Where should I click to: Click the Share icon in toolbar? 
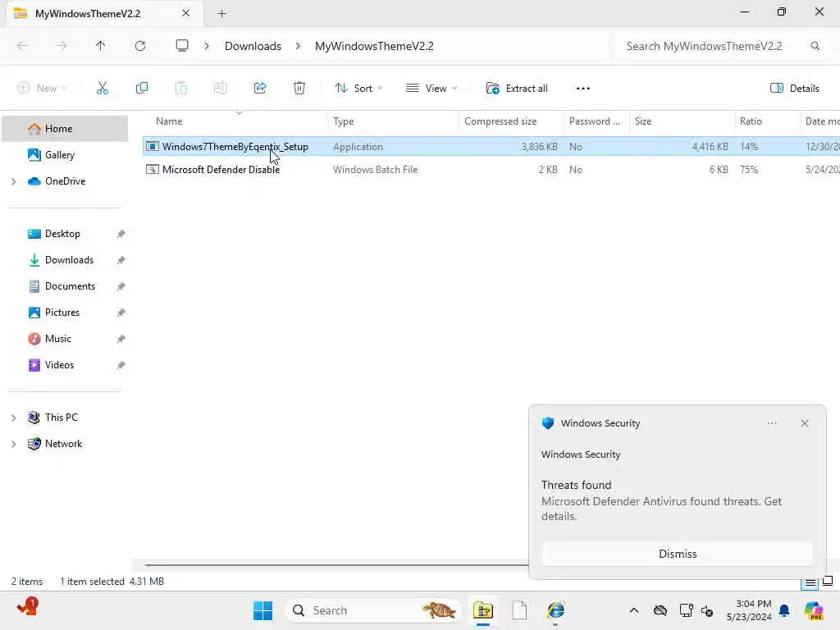[x=260, y=89]
